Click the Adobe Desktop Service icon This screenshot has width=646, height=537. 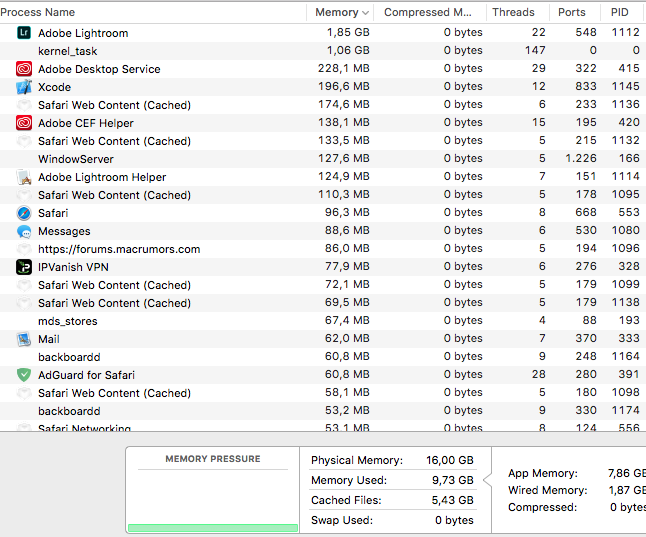(24, 68)
